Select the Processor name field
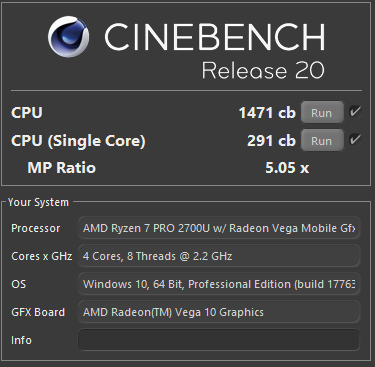The width and height of the screenshot is (375, 367). 219,228
